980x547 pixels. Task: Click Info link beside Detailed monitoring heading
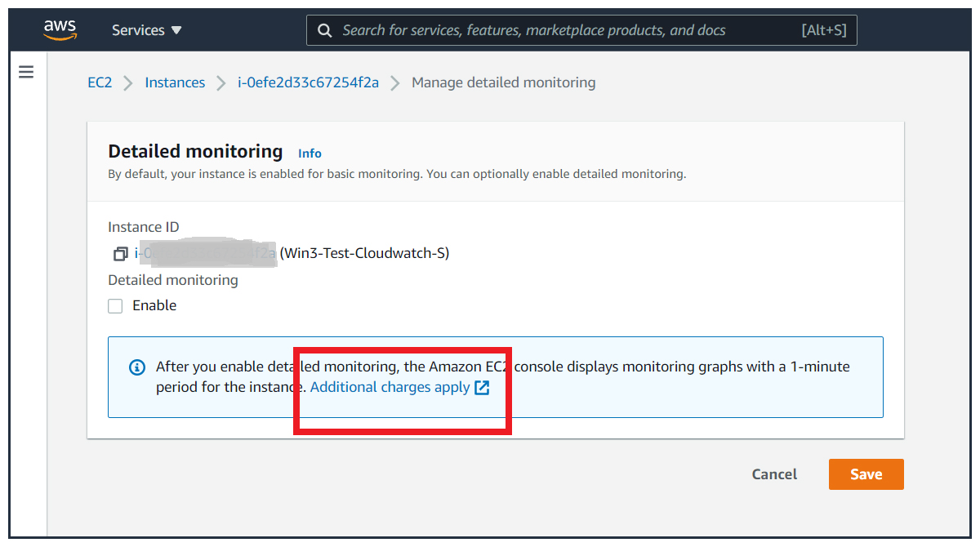click(310, 153)
